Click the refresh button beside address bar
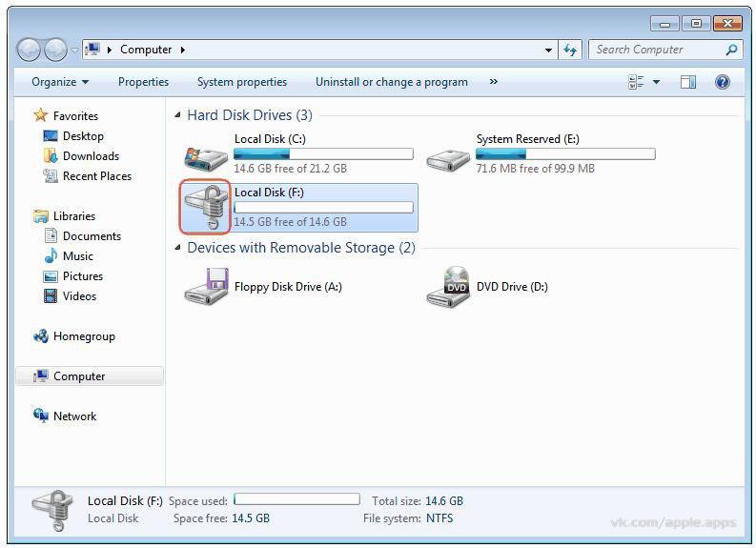756x548 pixels. point(570,50)
